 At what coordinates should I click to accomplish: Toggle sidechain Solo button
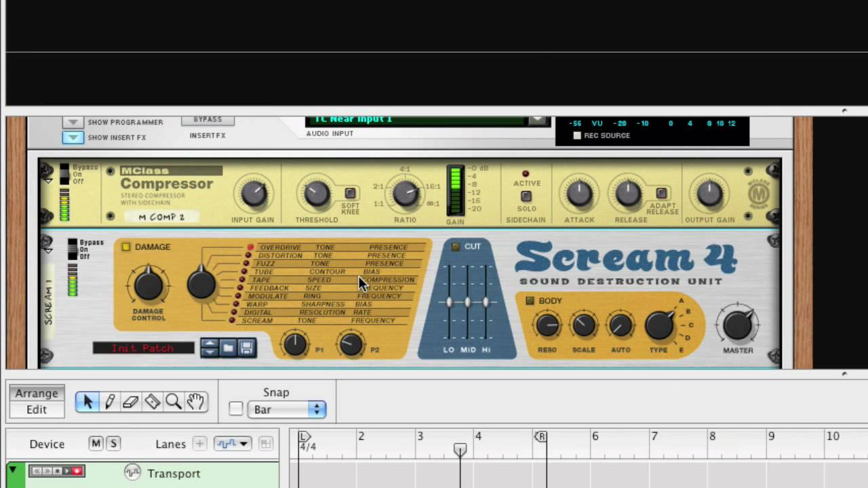tap(526, 197)
